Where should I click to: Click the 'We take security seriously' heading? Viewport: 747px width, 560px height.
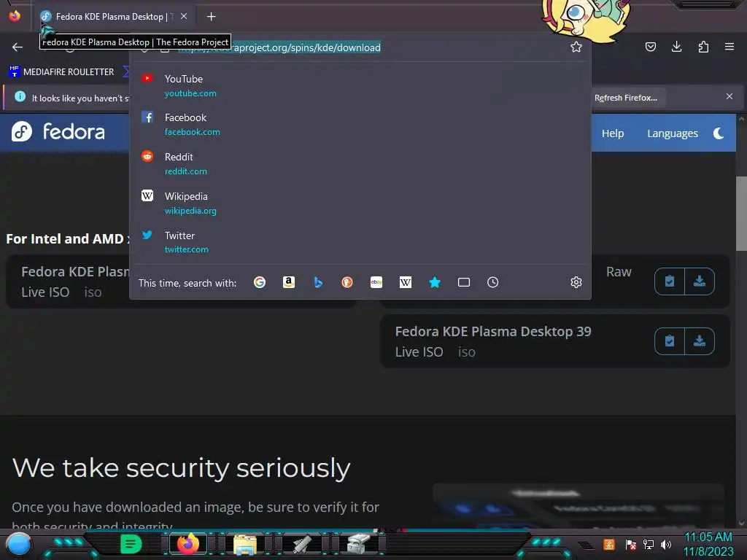181,468
